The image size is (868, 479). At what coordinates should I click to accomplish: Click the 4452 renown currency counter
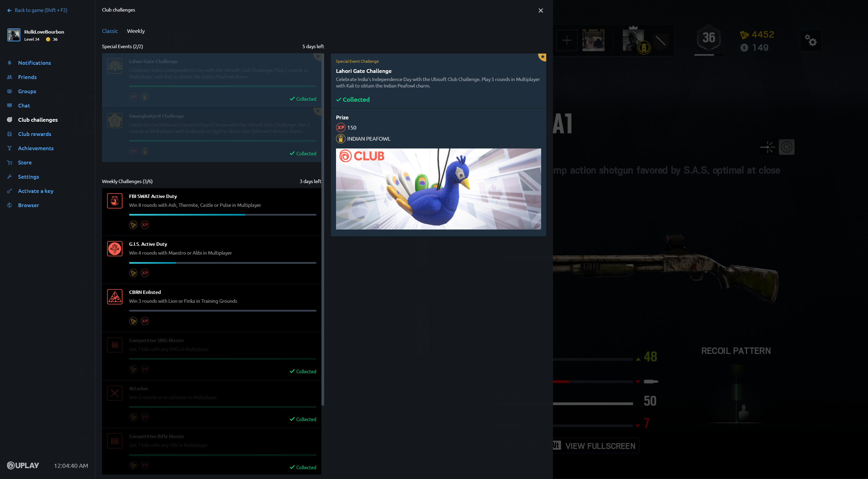click(x=757, y=35)
